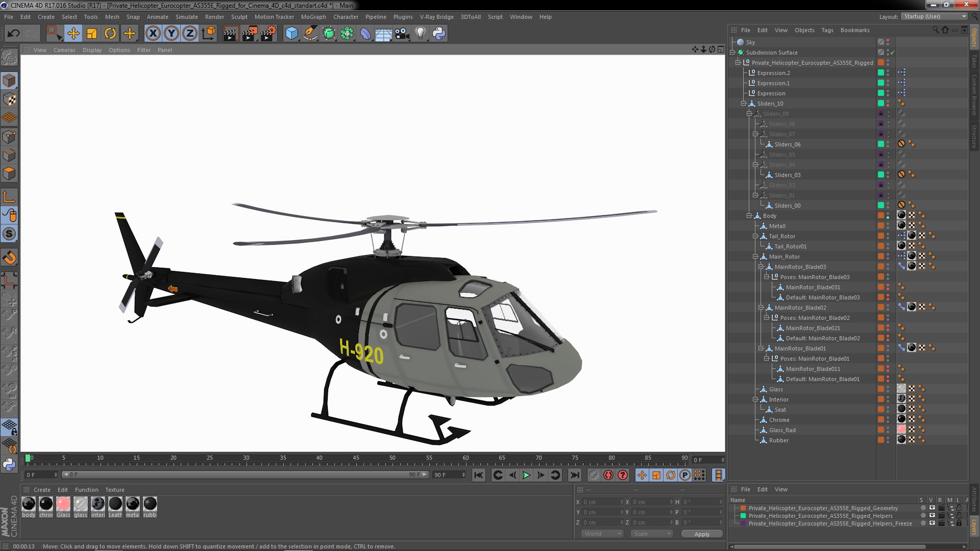980x551 pixels.
Task: Open the MoGraph menu
Action: pyautogui.click(x=313, y=17)
